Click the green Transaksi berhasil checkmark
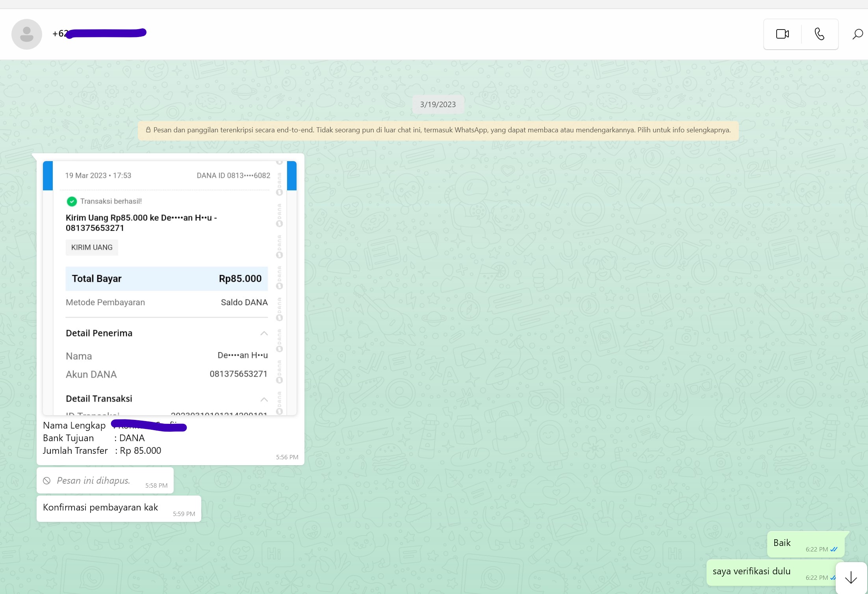 (72, 201)
